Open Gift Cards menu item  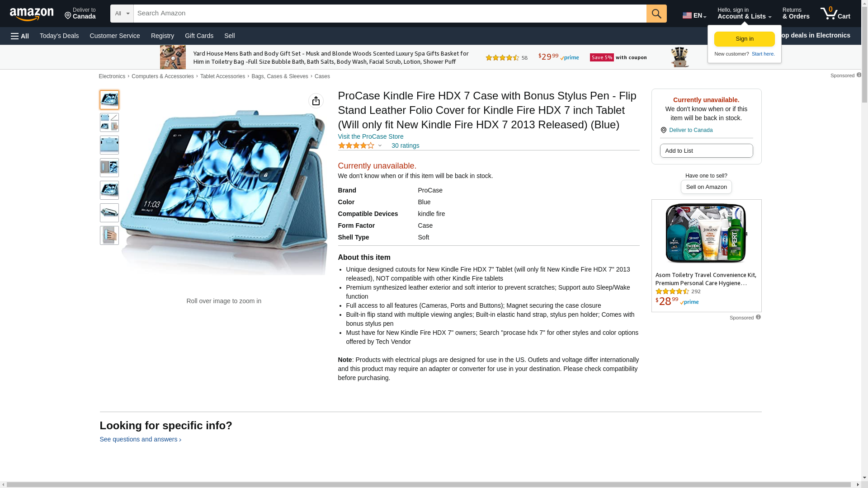(x=199, y=36)
